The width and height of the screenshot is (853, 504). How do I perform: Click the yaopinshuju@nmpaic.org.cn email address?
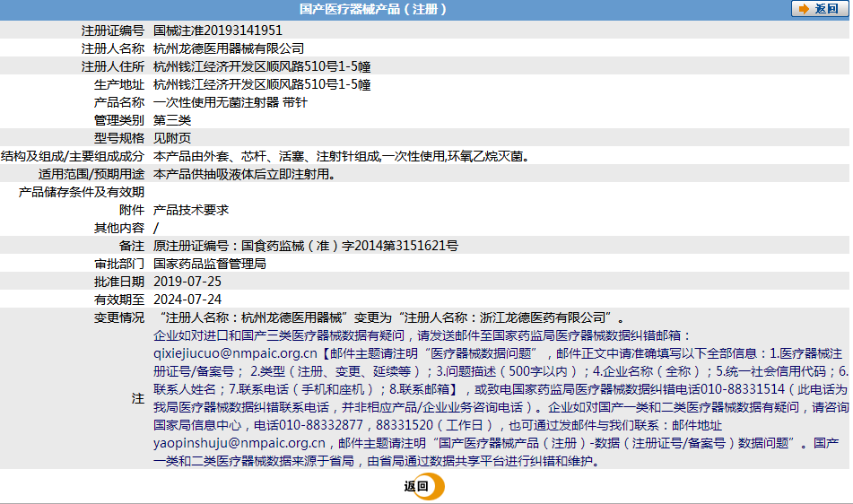point(239,443)
